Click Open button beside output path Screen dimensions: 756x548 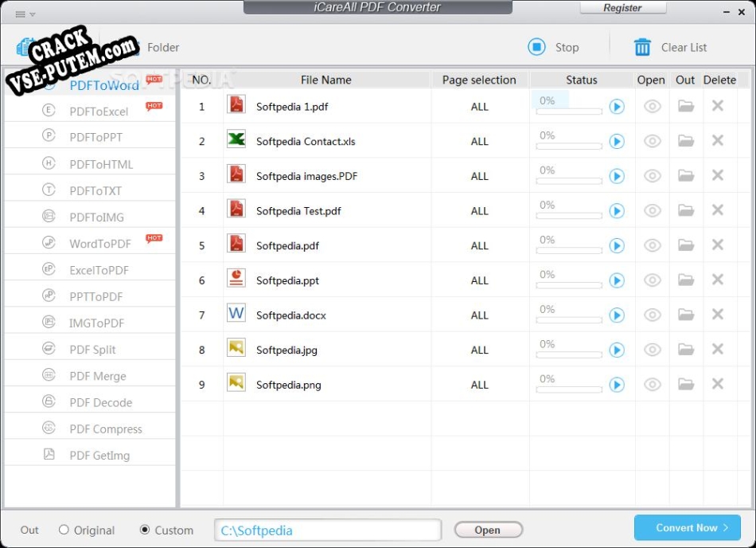[488, 530]
